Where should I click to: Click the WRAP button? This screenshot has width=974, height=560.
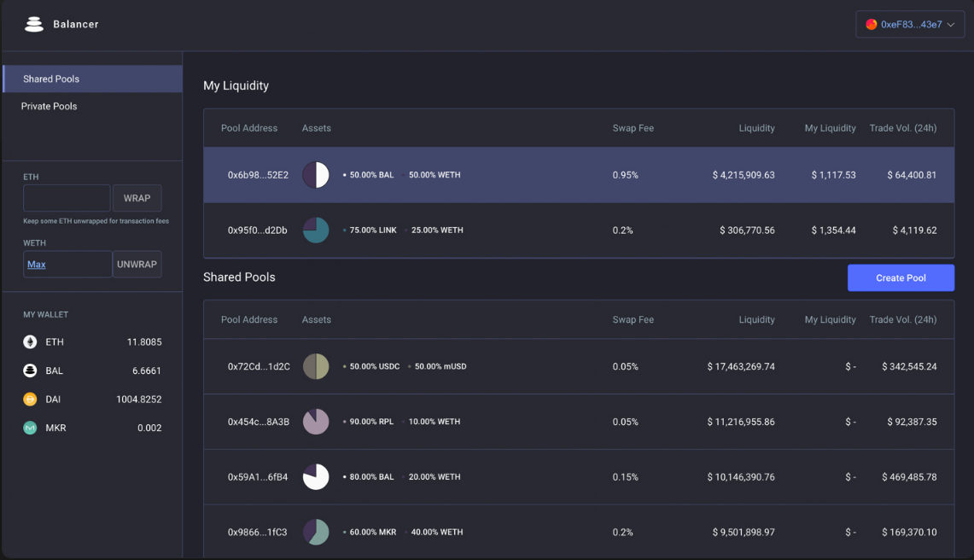click(137, 198)
